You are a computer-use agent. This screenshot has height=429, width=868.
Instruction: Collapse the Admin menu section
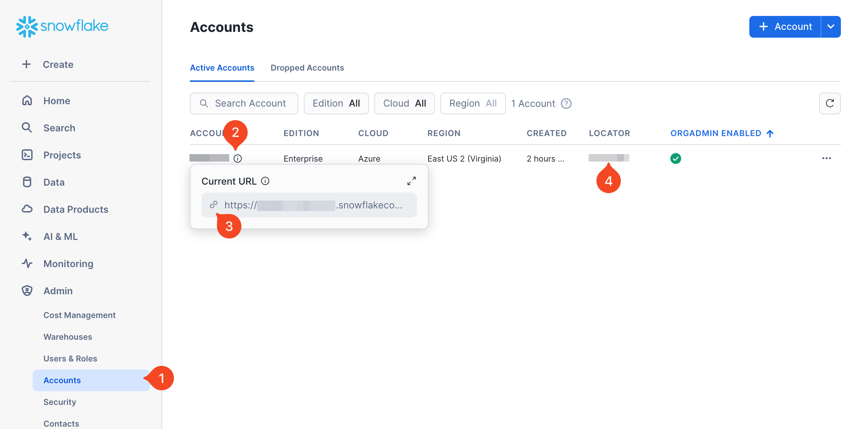pos(58,291)
